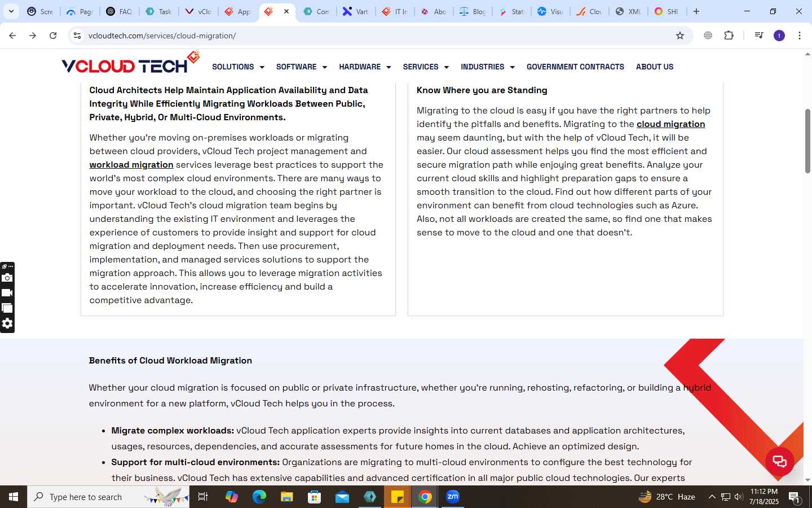Click the volume speaker icon in system tray

pos(739,497)
